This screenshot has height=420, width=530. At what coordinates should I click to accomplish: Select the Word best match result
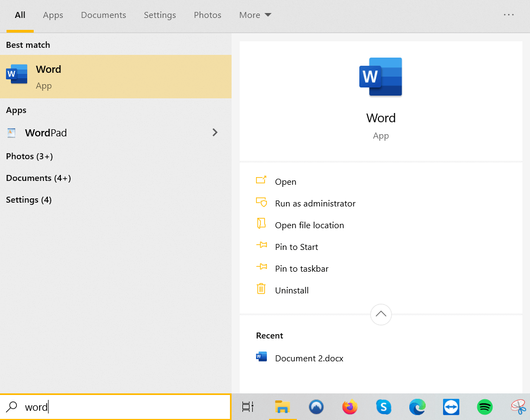115,77
